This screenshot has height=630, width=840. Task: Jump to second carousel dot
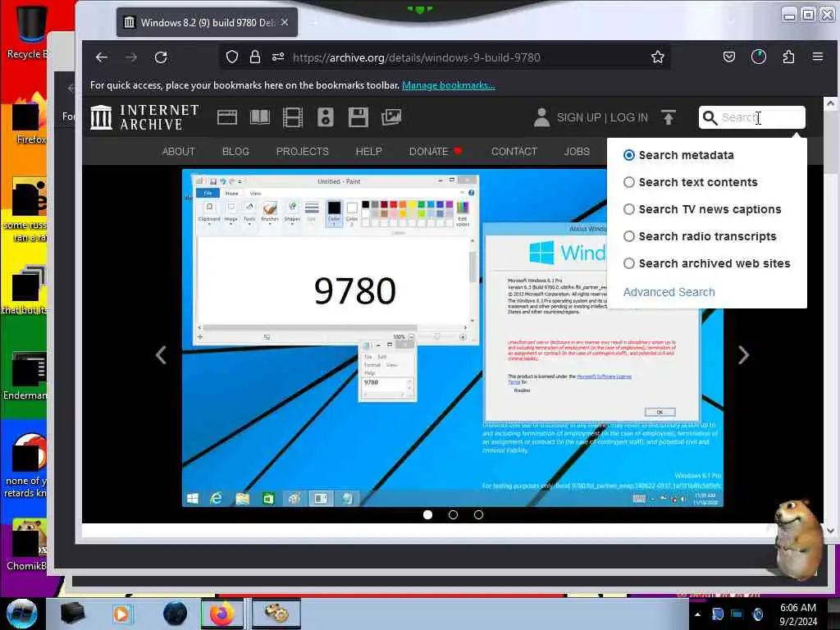coord(453,515)
